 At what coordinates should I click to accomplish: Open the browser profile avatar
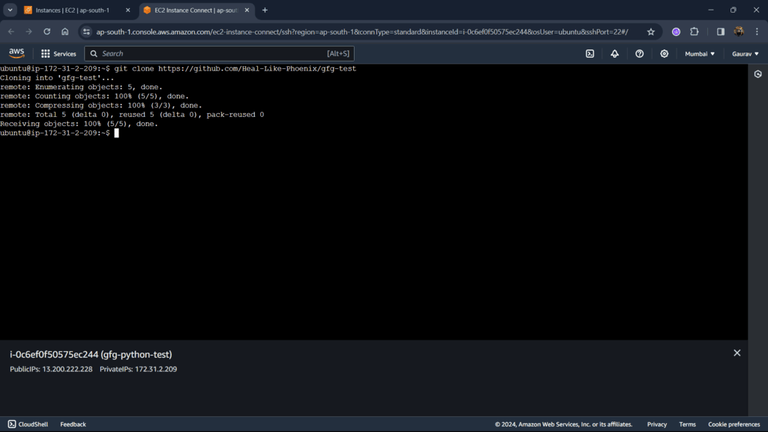tap(739, 32)
